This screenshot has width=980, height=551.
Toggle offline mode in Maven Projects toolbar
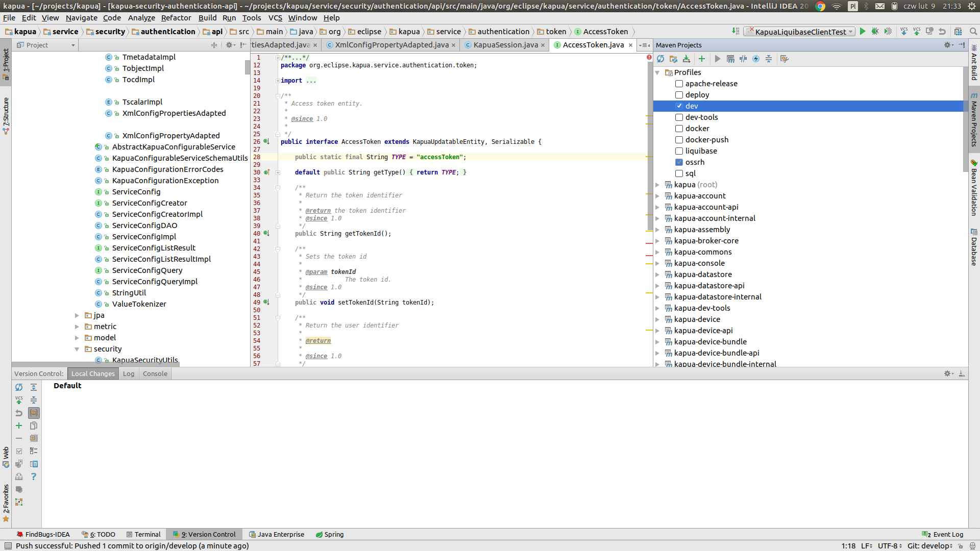(743, 59)
